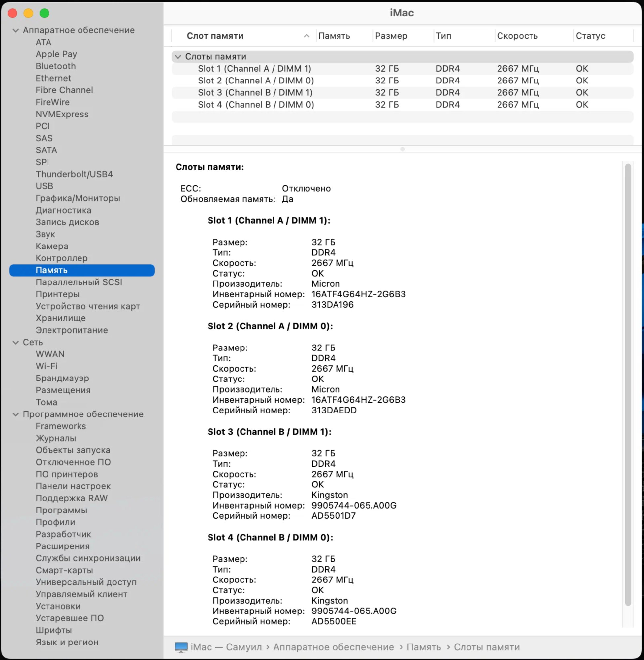
Task: Select Slot 3 (Channel B / DIMM 1) row
Action: click(255, 93)
